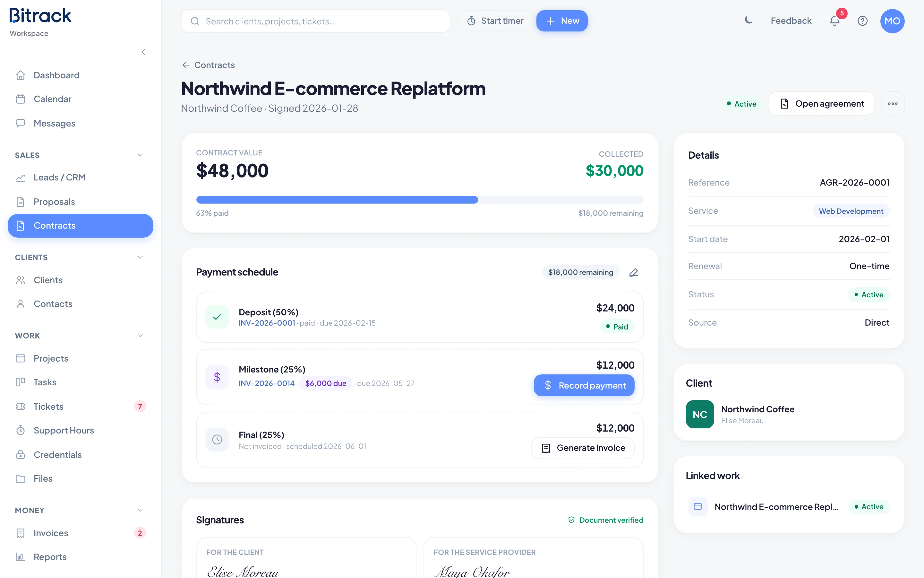Click Feedback link
924x578 pixels.
coord(791,21)
